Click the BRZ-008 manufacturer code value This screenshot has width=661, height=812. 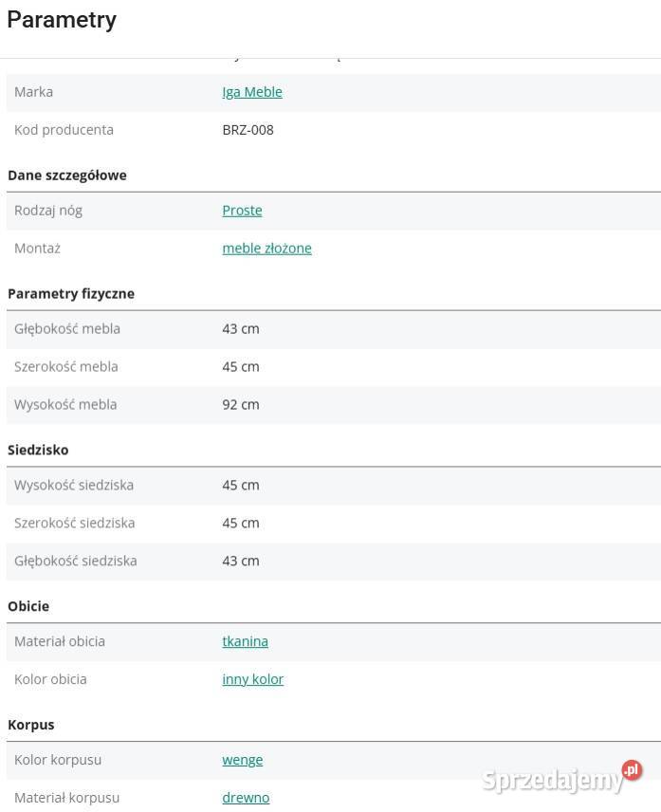(248, 130)
